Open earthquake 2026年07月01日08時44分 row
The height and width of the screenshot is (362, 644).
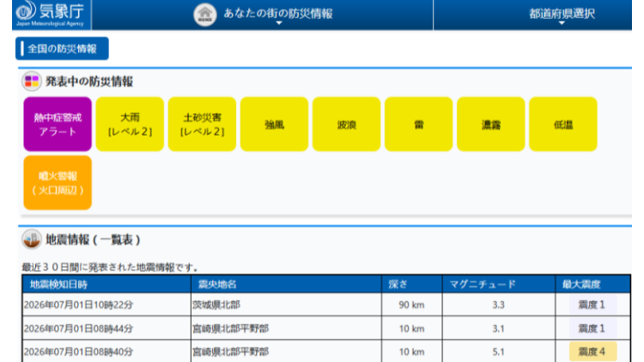click(326, 328)
